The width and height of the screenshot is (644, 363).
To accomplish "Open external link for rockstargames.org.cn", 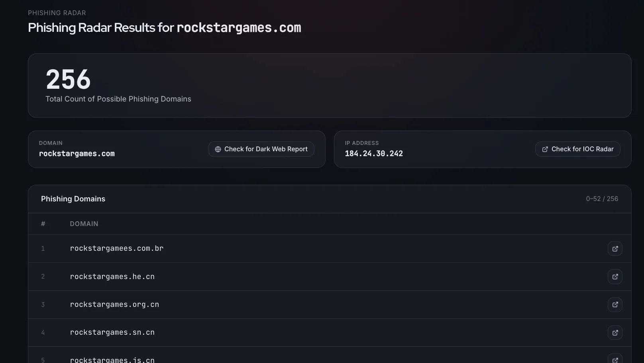I will click(615, 304).
